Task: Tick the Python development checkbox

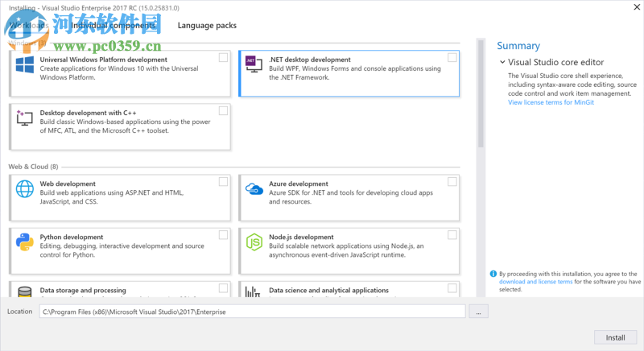Action: click(x=223, y=235)
